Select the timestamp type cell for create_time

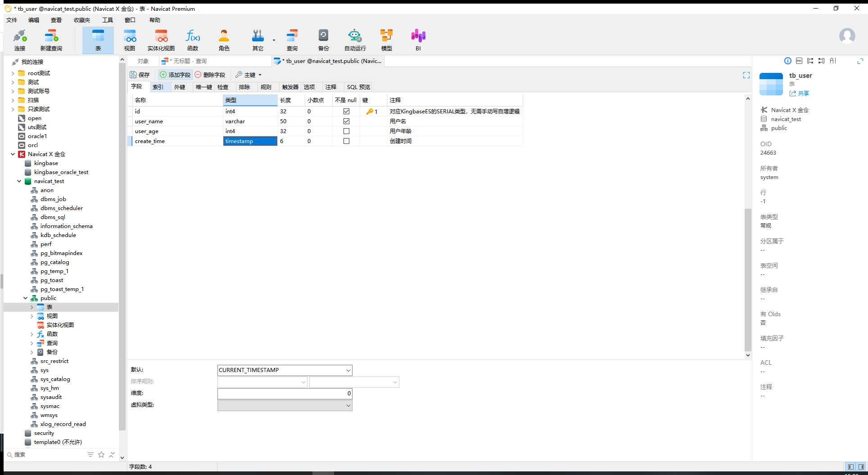click(x=250, y=141)
